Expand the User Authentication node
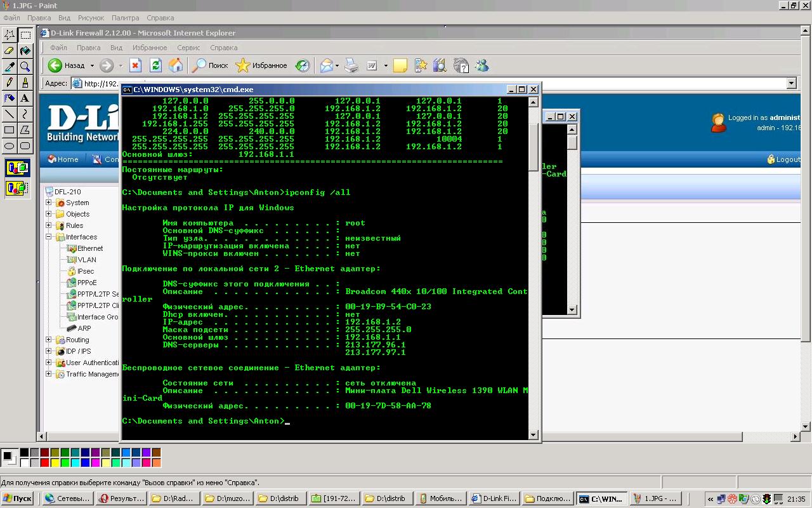 tap(49, 363)
